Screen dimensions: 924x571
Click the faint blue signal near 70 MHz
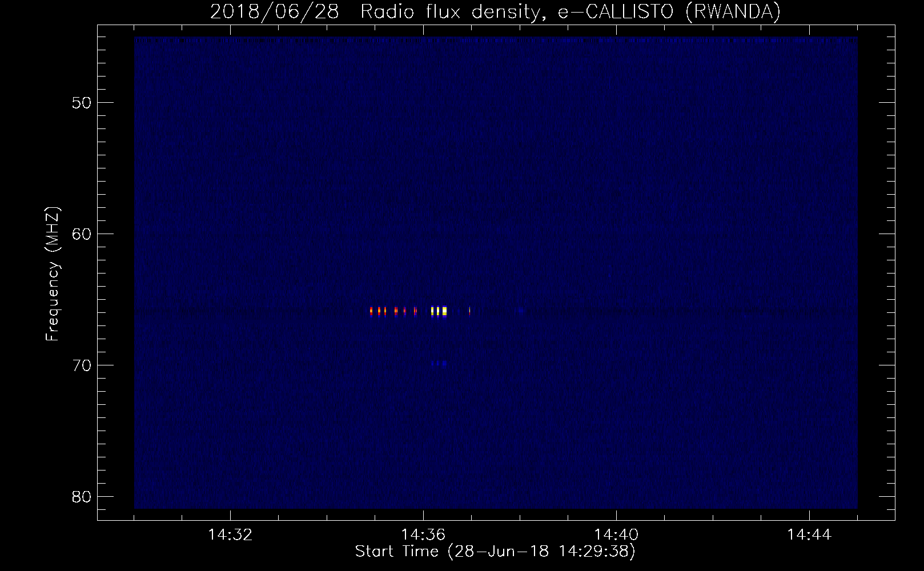pos(439,363)
